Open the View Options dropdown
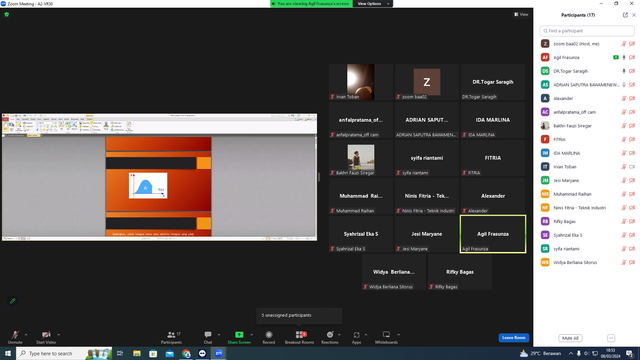640x360 pixels. point(373,4)
